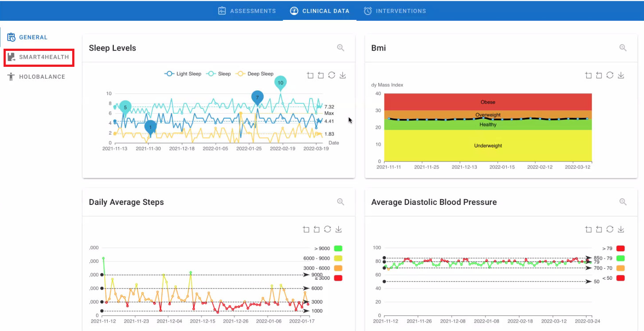The width and height of the screenshot is (644, 331).
Task: Click the Underweight band in Bmi chart
Action: (488, 146)
